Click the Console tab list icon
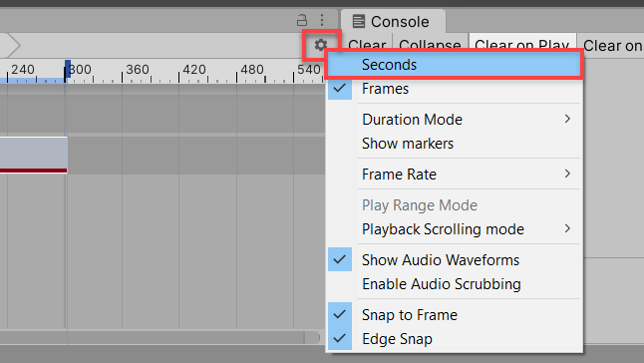 [x=358, y=21]
